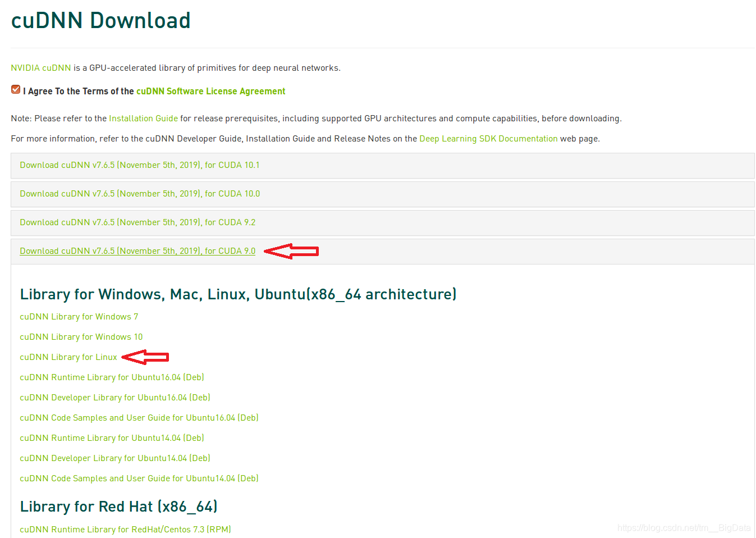Image resolution: width=756 pixels, height=538 pixels.
Task: Uncheck the license agreement checkbox
Action: (16, 90)
